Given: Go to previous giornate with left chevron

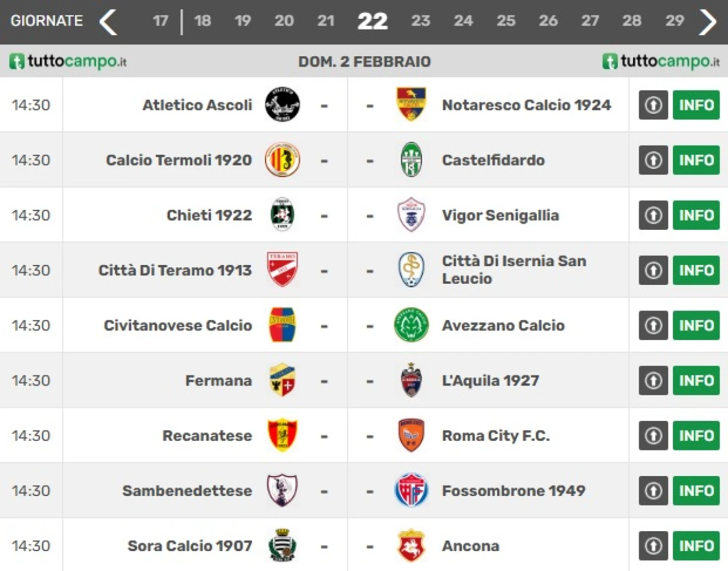Looking at the screenshot, I should 108,22.
